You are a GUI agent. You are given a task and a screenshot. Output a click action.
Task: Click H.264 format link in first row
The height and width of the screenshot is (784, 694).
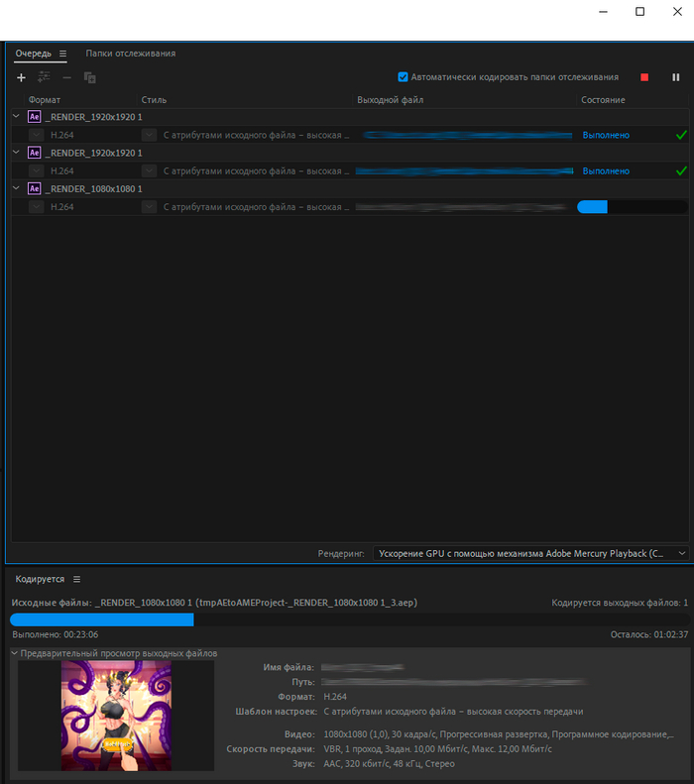click(x=62, y=135)
